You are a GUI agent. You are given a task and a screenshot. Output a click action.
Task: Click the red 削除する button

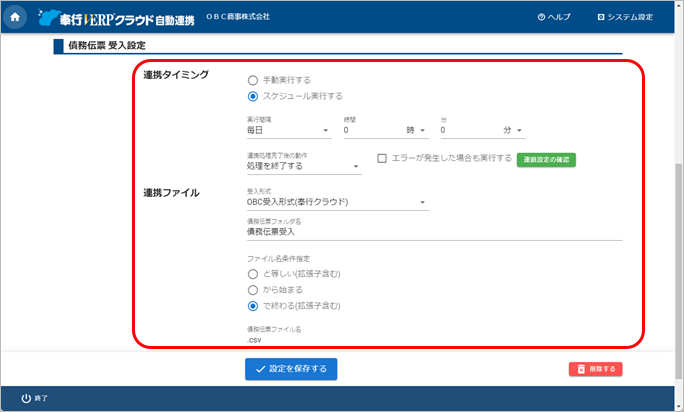[595, 369]
